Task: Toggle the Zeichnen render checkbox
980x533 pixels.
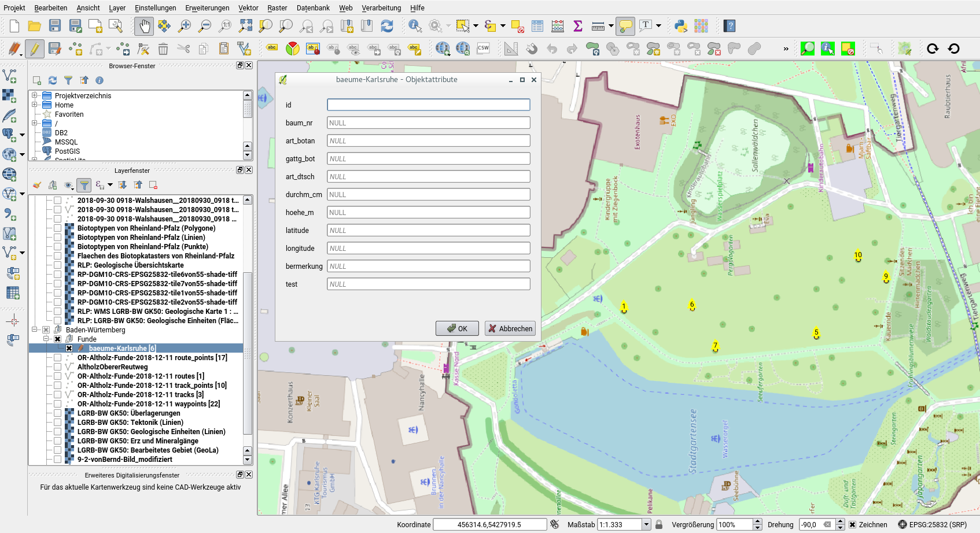Action: tap(852, 525)
